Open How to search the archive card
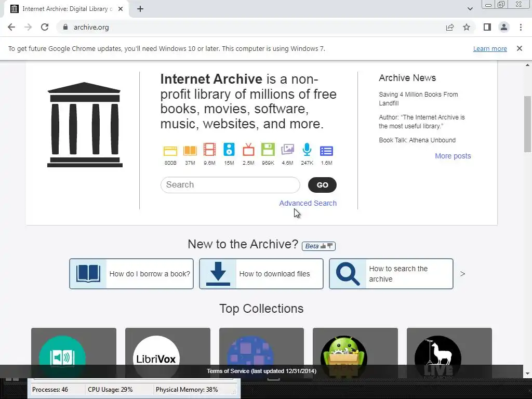This screenshot has height=399, width=532. [x=391, y=274]
